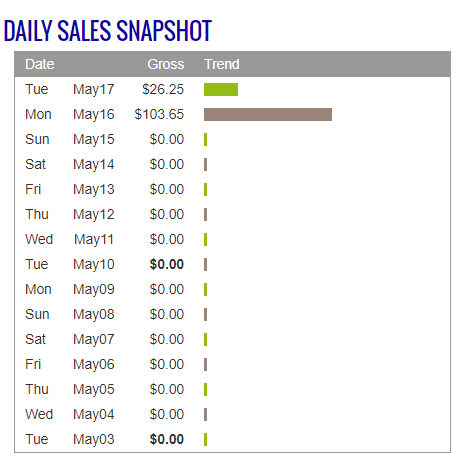Click the $26.25 gross amount
Viewport: 469px width, 472px height.
pyautogui.click(x=163, y=89)
